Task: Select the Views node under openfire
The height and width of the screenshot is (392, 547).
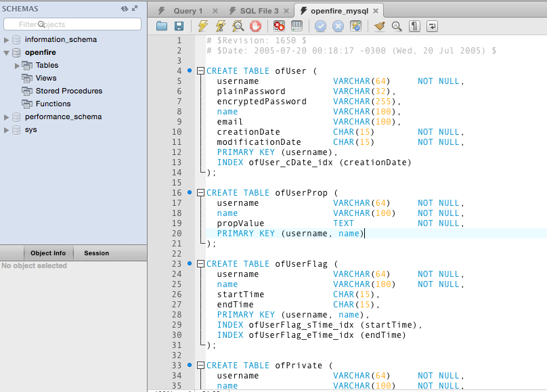Action: click(x=46, y=78)
